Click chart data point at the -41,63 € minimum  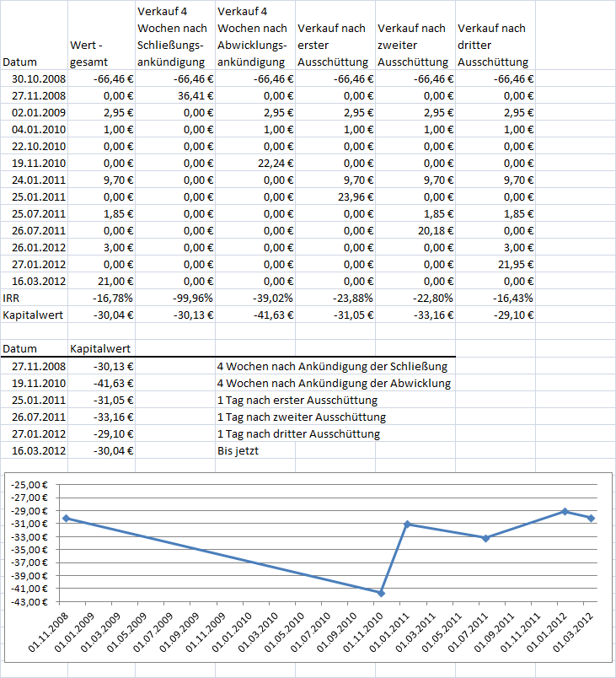381,594
